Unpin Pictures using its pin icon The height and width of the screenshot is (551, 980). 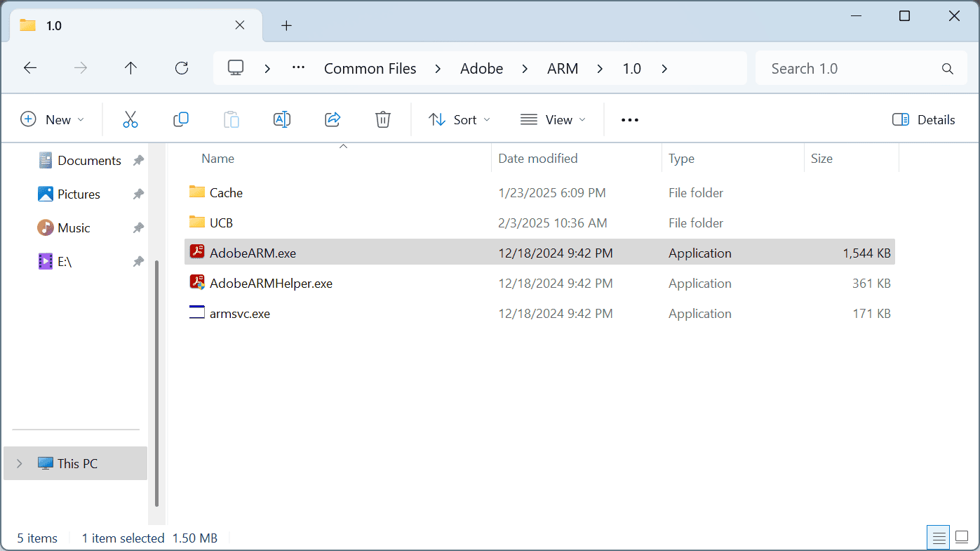pos(138,194)
